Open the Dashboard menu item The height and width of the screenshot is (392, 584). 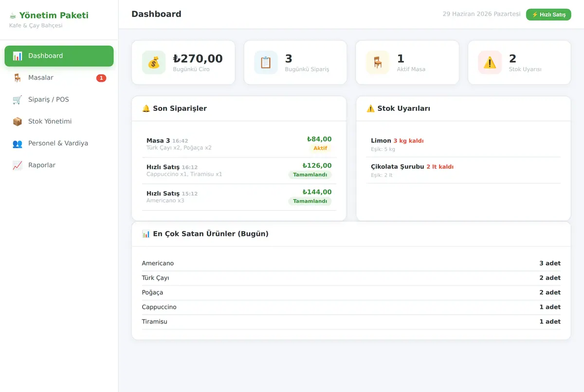[x=59, y=56]
